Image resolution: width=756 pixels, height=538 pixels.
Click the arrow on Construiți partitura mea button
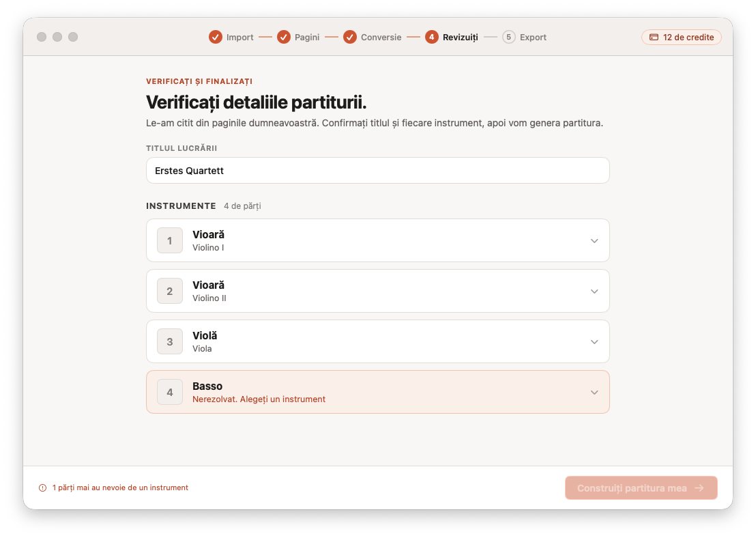point(699,488)
